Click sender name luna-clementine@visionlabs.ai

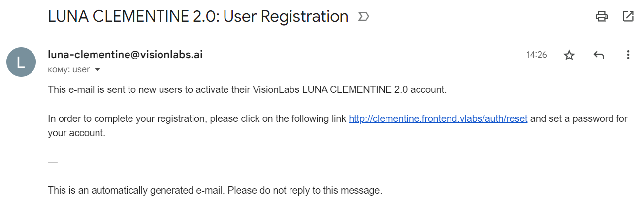[125, 55]
